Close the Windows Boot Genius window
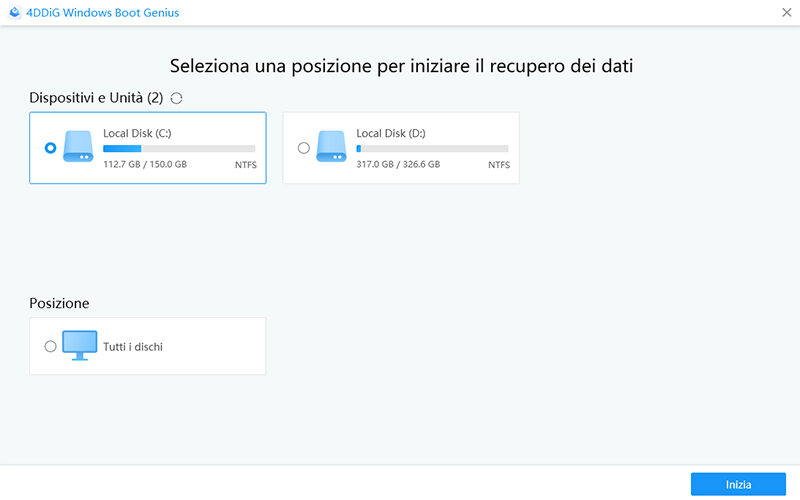Viewport: 800px width, 500px height. point(786,13)
